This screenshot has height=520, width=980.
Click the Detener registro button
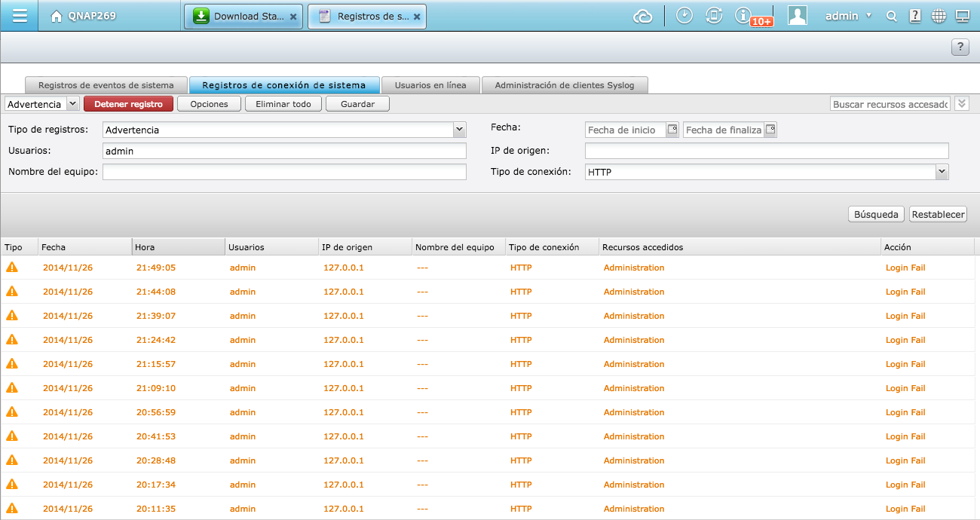[128, 104]
